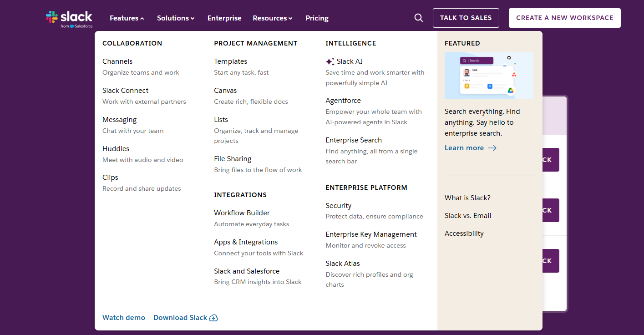The image size is (644, 335).
Task: Expand the Resources dropdown
Action: [x=273, y=18]
